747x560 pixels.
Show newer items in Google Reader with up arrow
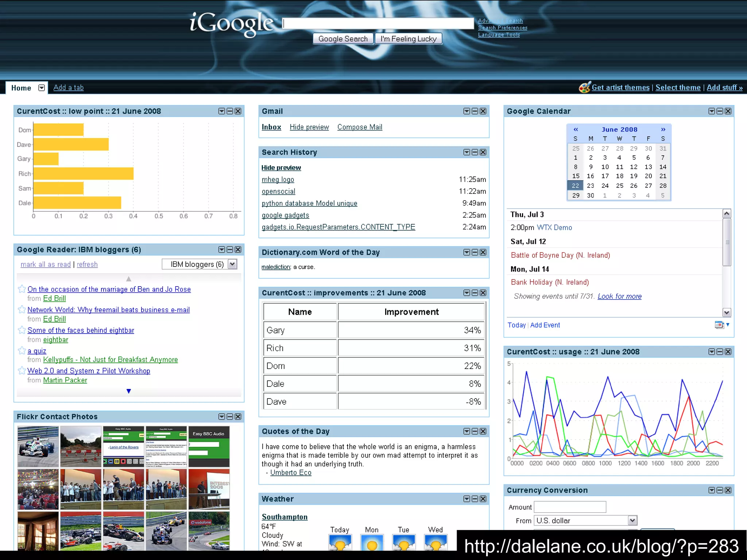pos(128,279)
